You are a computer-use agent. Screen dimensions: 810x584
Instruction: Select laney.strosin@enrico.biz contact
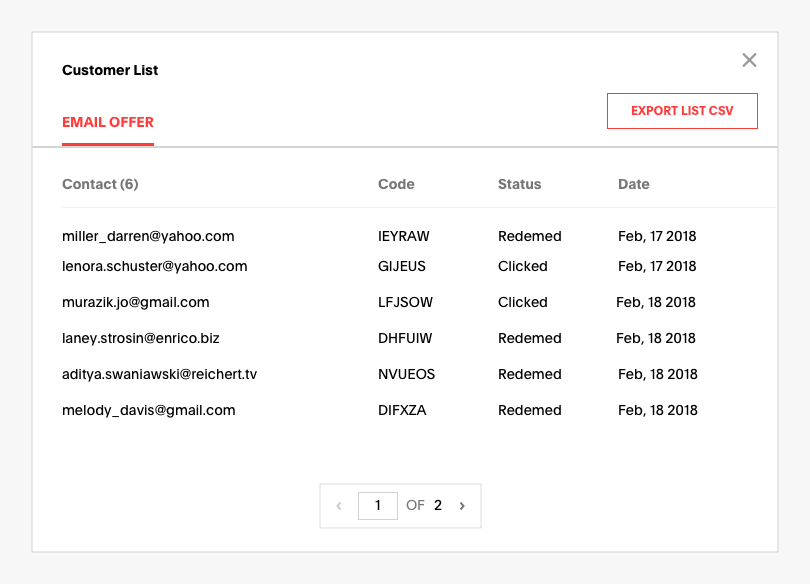coord(141,338)
